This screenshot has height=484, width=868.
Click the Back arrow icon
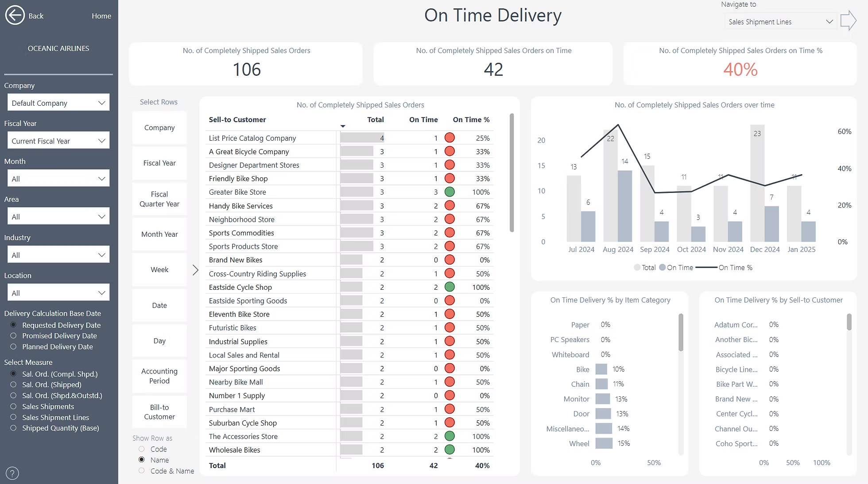point(15,15)
